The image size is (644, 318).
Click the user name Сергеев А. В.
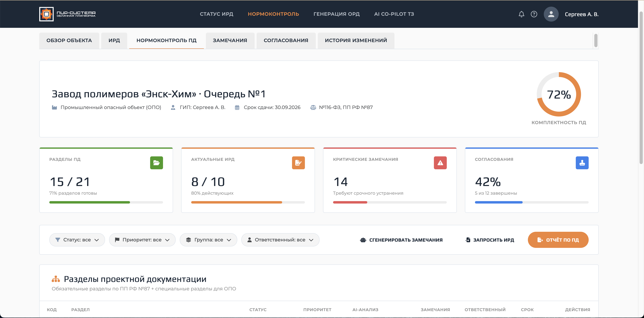pos(581,14)
